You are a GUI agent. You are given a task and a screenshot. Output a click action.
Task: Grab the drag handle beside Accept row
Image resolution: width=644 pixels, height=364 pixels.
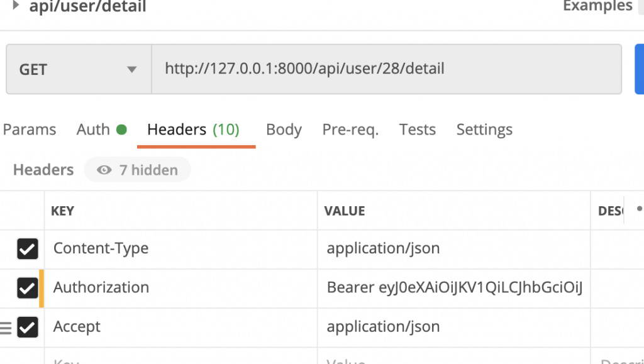point(6,328)
